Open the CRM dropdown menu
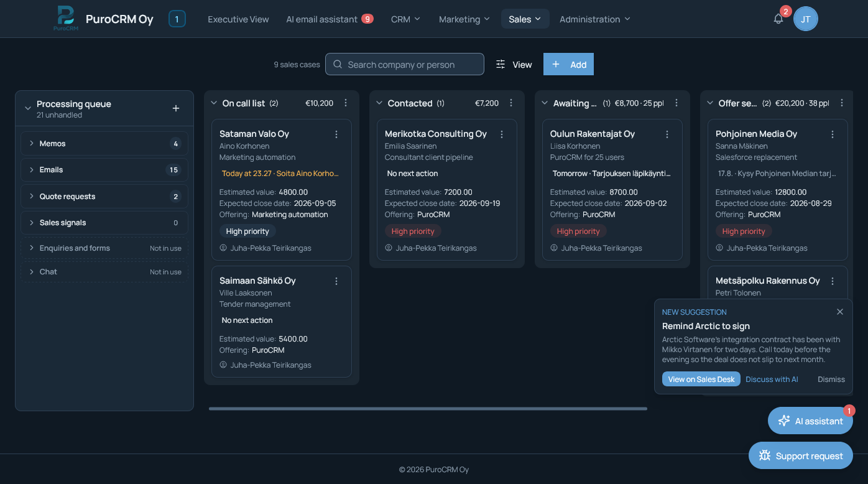The width and height of the screenshot is (868, 484). click(405, 19)
